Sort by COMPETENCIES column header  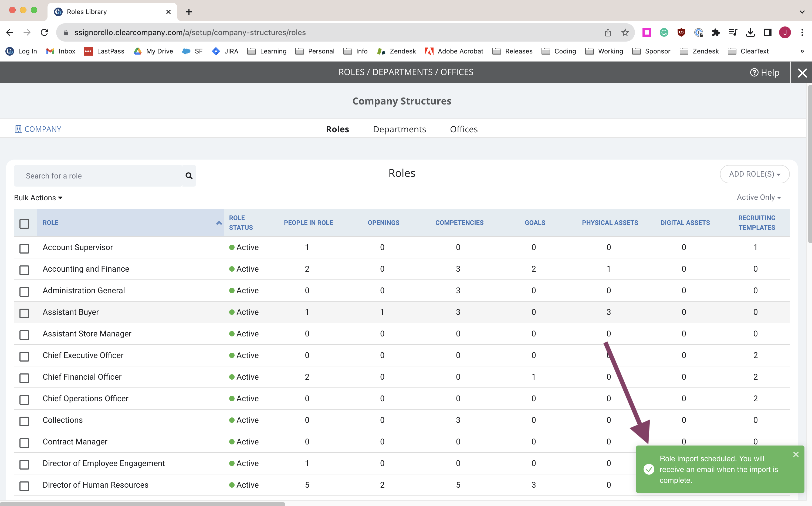coord(459,223)
